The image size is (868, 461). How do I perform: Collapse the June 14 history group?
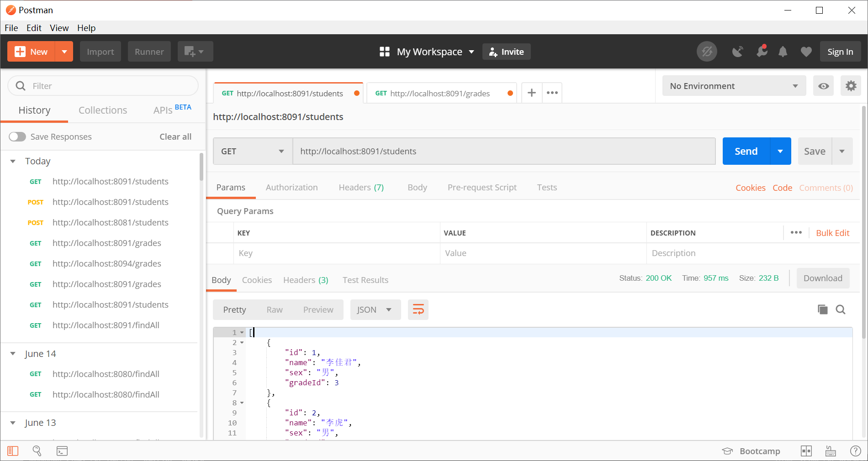click(x=13, y=354)
